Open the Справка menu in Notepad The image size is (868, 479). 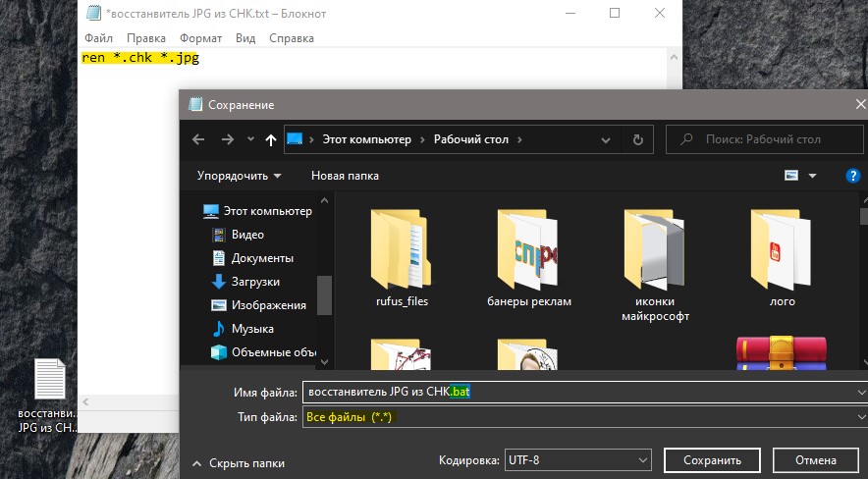(292, 38)
